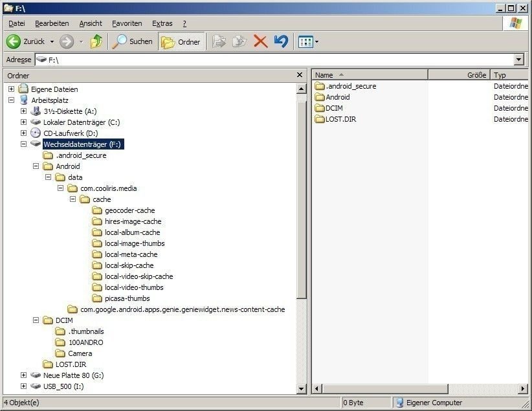Select local-video-thumbs folder
Image resolution: width=532 pixels, height=411 pixels.
click(128, 287)
